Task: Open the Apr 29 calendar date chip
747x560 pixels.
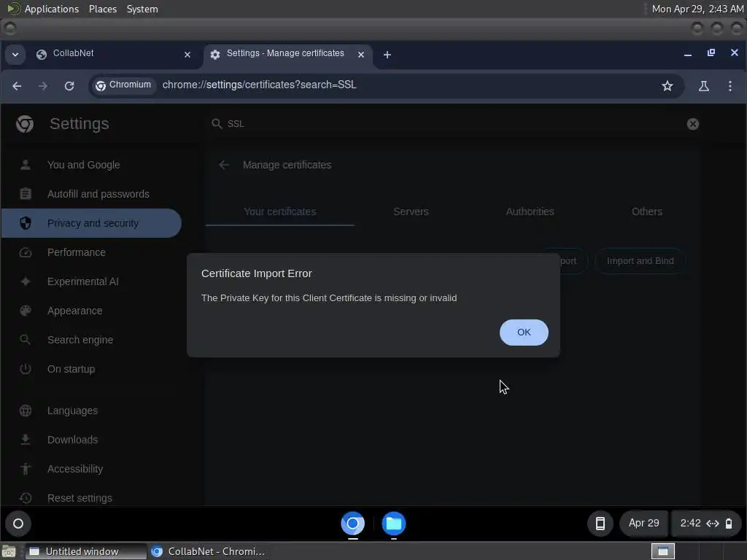Action: 643,524
